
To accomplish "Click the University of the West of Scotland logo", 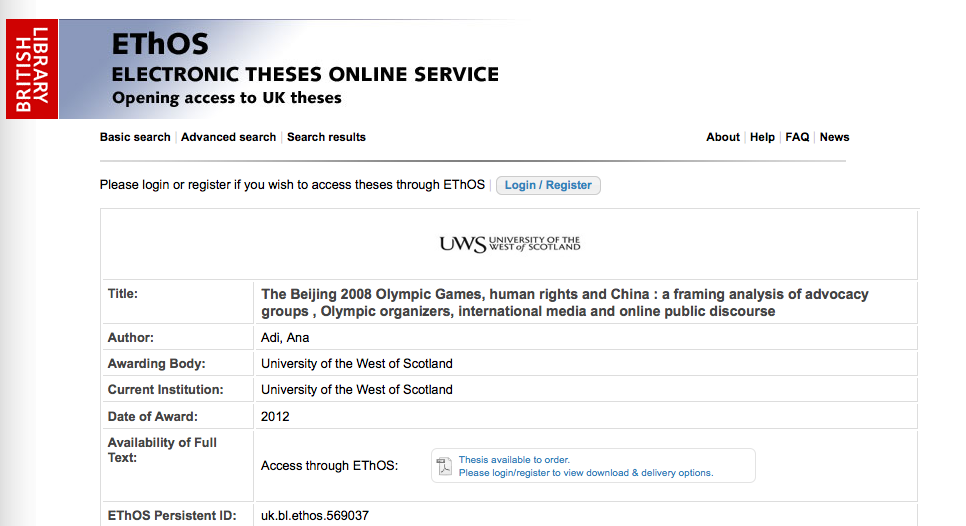I will pyautogui.click(x=509, y=244).
